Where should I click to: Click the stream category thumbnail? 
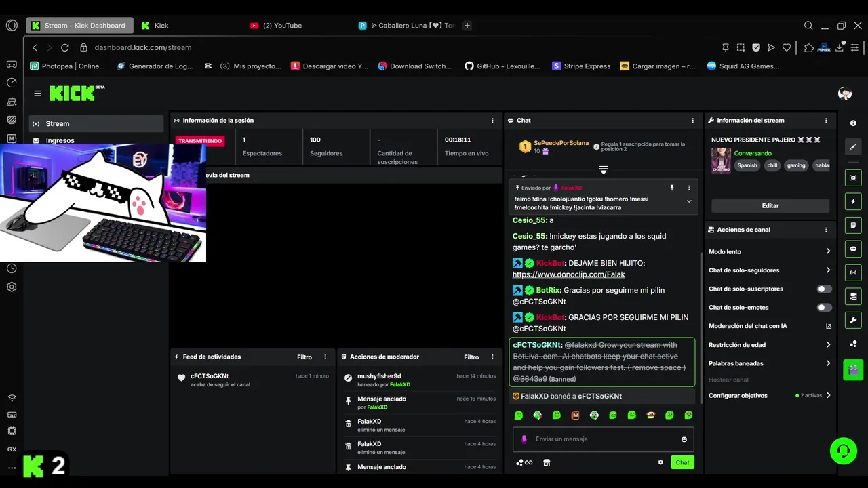(x=720, y=161)
